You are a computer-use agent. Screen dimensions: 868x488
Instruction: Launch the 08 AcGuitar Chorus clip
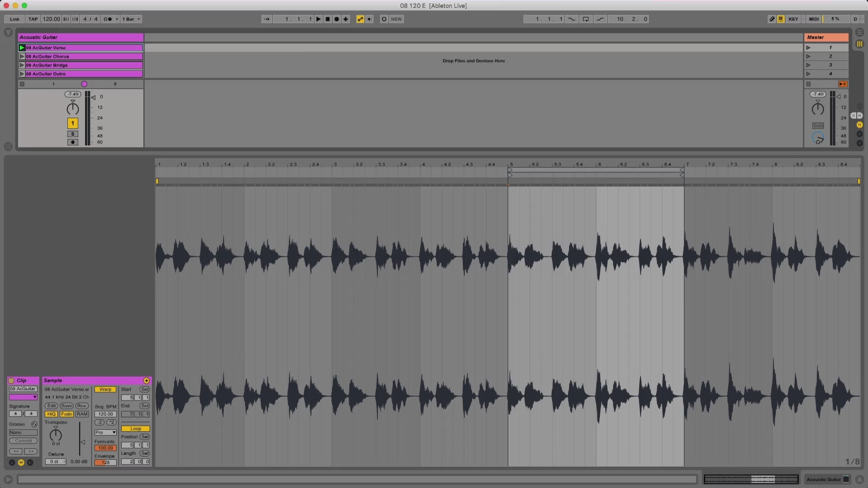(x=21, y=56)
